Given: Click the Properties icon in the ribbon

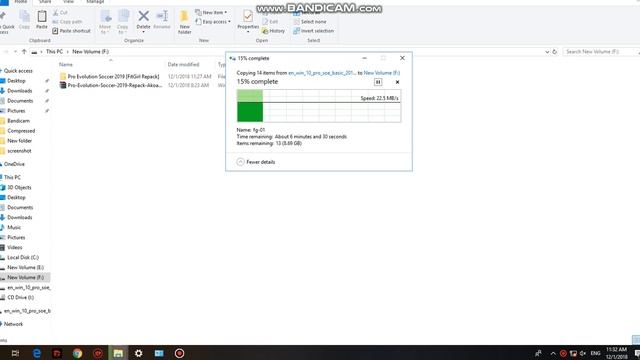Looking at the screenshot, I should coord(248,16).
